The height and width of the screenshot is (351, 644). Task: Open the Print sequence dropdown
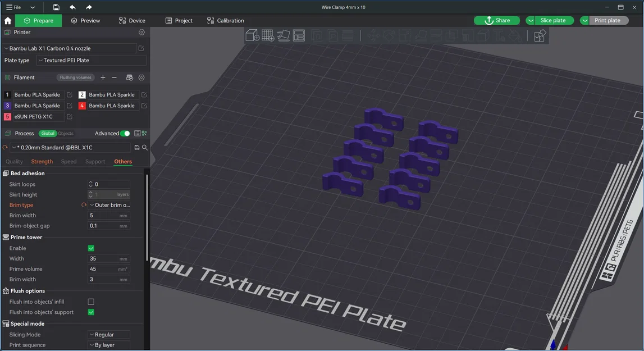click(109, 345)
